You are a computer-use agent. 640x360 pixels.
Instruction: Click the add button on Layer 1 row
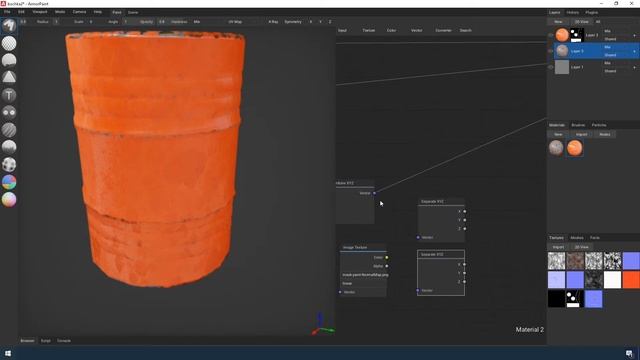coord(634,67)
